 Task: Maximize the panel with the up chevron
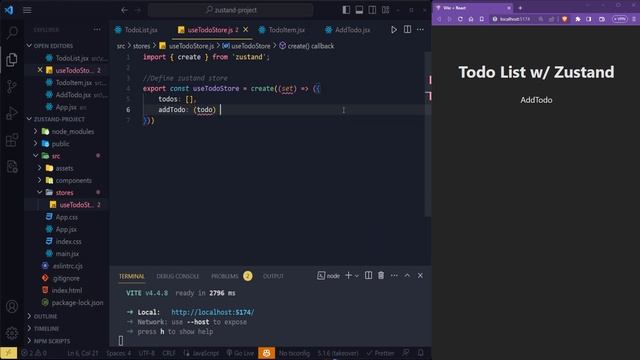(407, 276)
